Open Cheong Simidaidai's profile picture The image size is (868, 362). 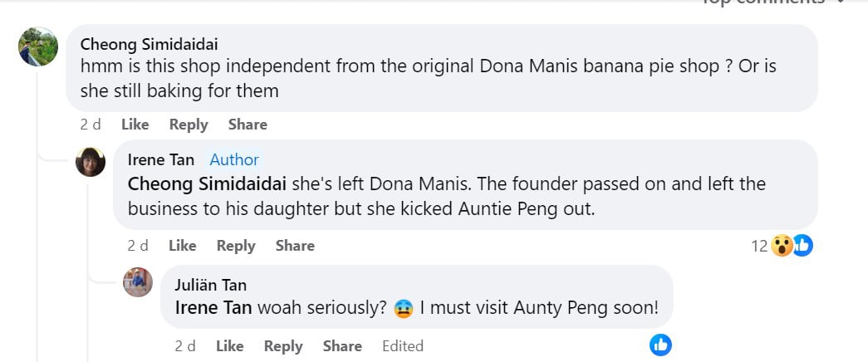(38, 46)
